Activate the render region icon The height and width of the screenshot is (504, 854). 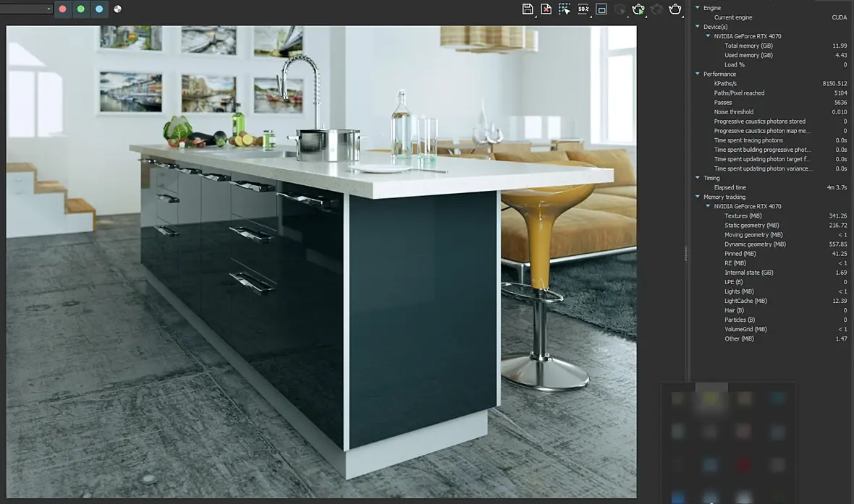[x=601, y=9]
